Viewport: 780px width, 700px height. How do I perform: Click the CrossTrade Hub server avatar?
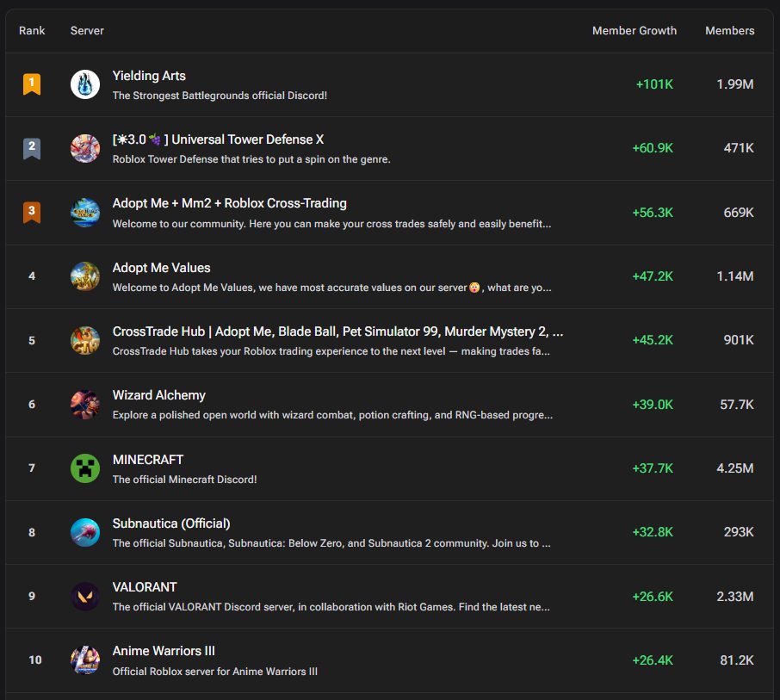pos(85,340)
